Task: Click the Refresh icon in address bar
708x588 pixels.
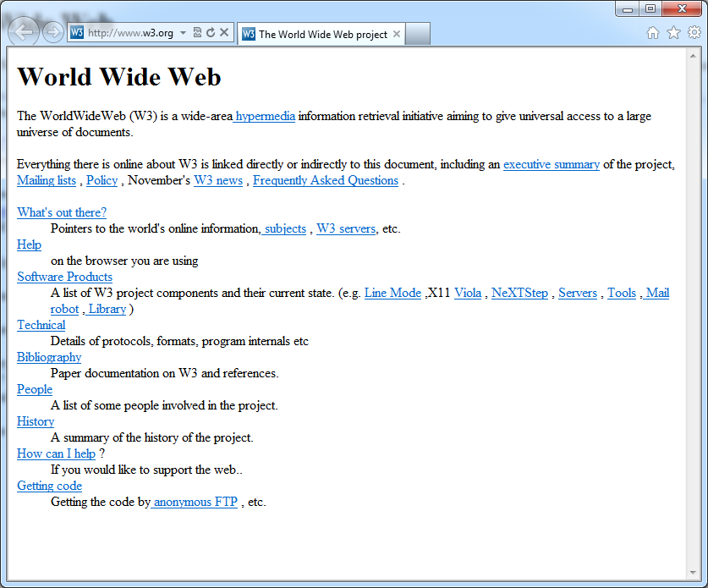Action: point(211,33)
